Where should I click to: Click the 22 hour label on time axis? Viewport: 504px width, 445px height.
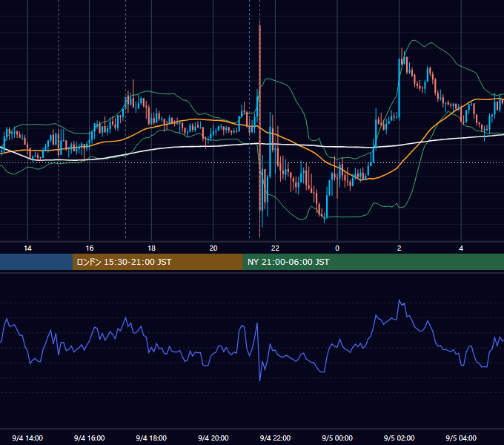[275, 248]
